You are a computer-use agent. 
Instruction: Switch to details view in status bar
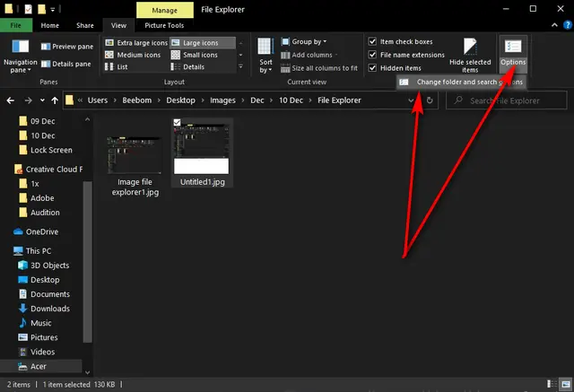550,384
